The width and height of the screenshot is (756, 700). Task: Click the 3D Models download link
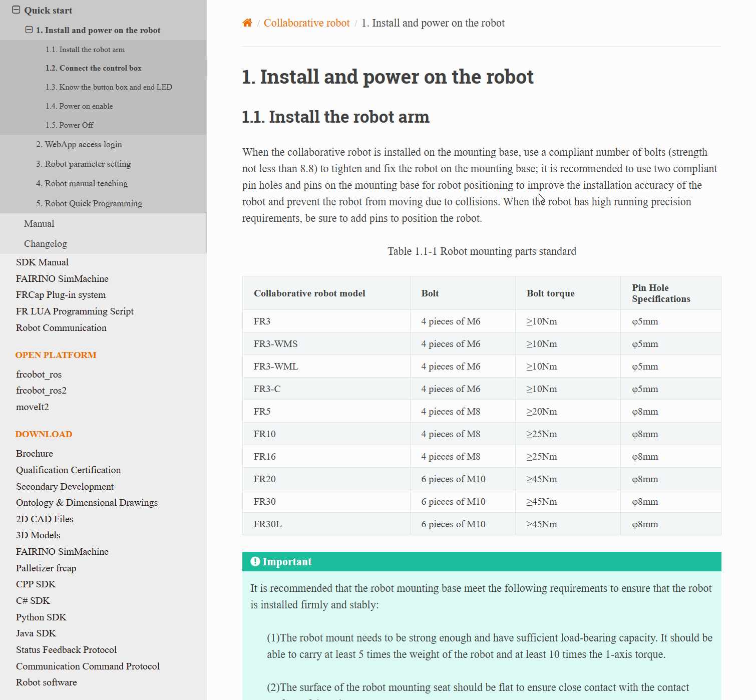[x=38, y=535]
